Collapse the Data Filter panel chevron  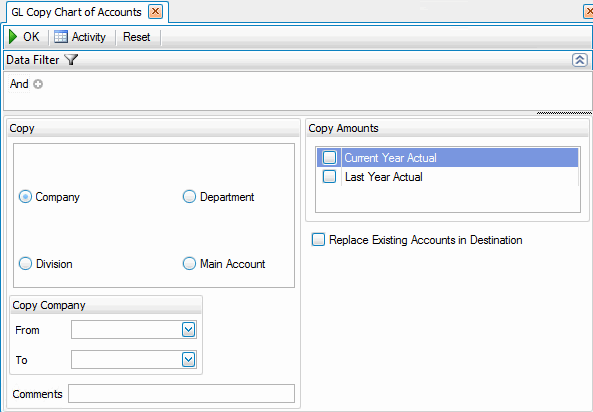click(x=580, y=60)
